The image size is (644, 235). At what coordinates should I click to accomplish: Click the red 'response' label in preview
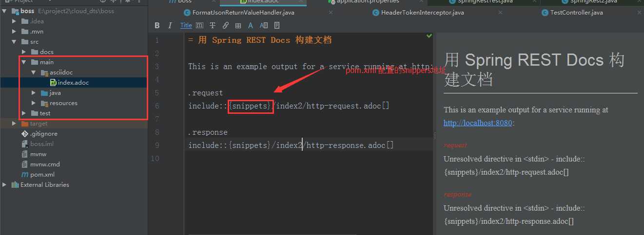click(457, 194)
